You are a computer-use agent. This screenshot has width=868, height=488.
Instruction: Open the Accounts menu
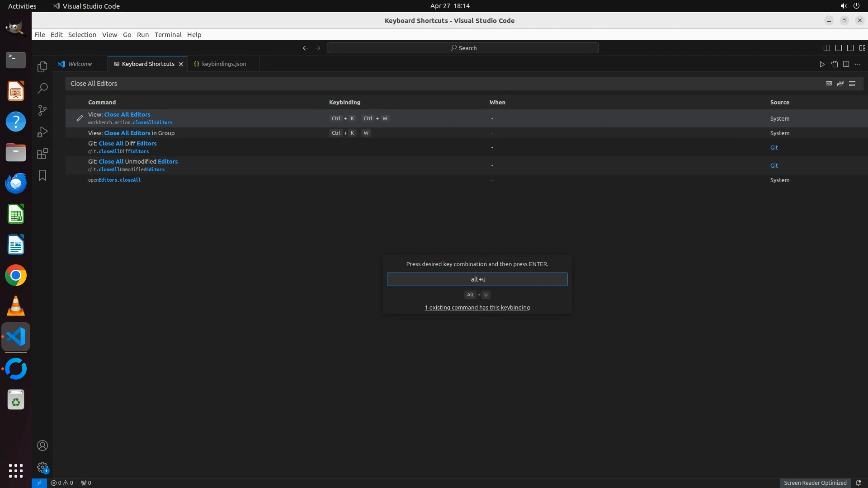click(42, 446)
